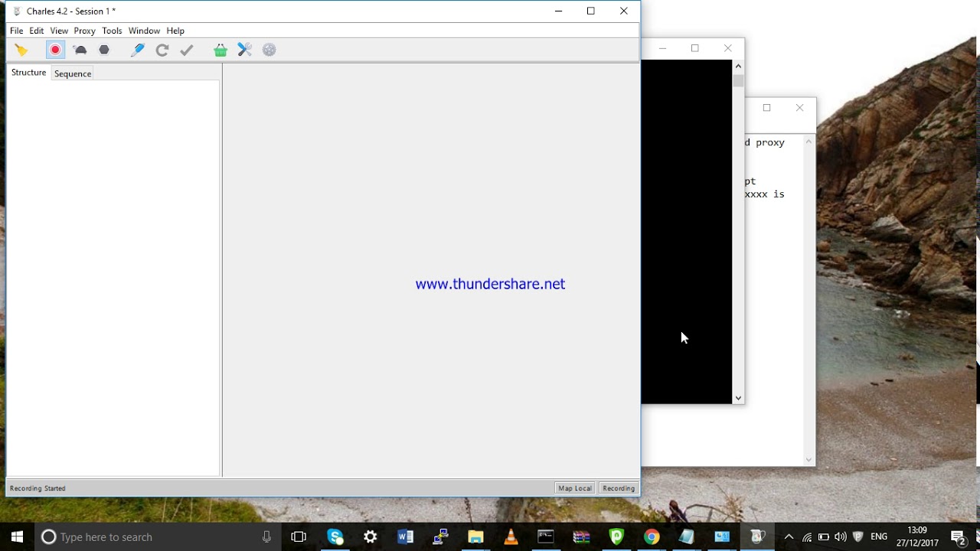Clear the session with the broom icon
Screen dimensions: 980x551
[21, 50]
